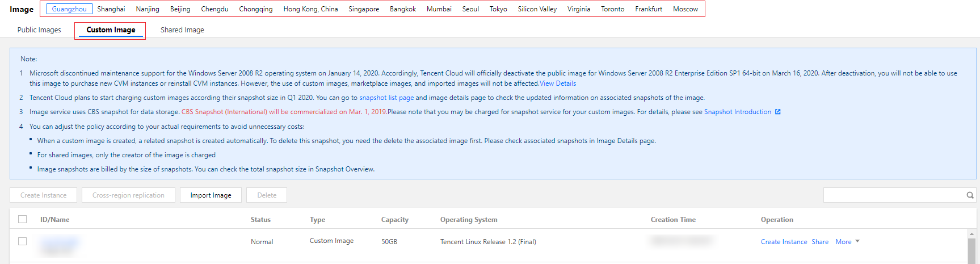Image resolution: width=980 pixels, height=264 pixels.
Task: Expand the More dropdown in Operation column
Action: coord(847,242)
